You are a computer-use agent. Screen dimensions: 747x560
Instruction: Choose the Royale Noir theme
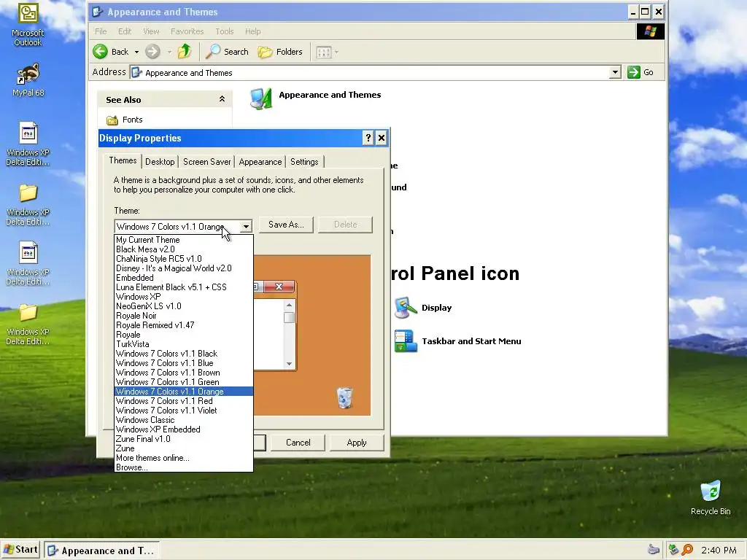click(184, 316)
